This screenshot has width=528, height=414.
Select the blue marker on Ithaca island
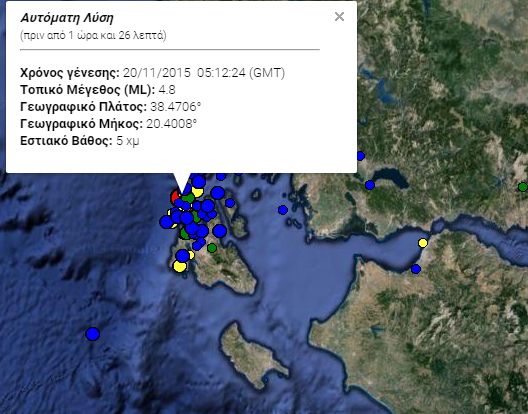tap(230, 203)
